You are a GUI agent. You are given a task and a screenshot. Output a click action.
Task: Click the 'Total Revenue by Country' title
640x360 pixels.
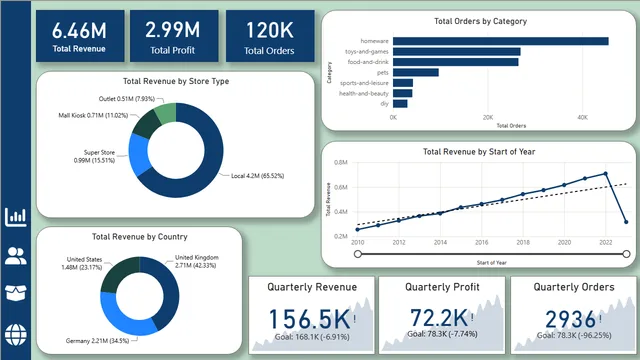pos(140,237)
